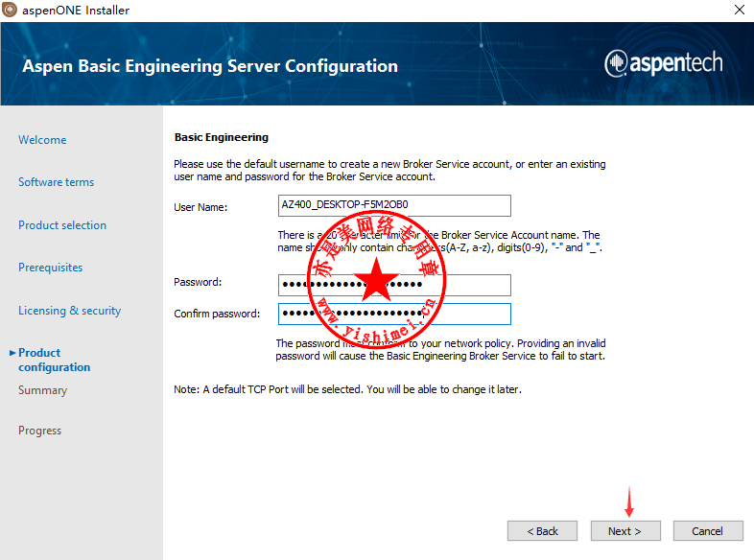Click the Progress step label
The width and height of the screenshot is (754, 560).
click(40, 431)
